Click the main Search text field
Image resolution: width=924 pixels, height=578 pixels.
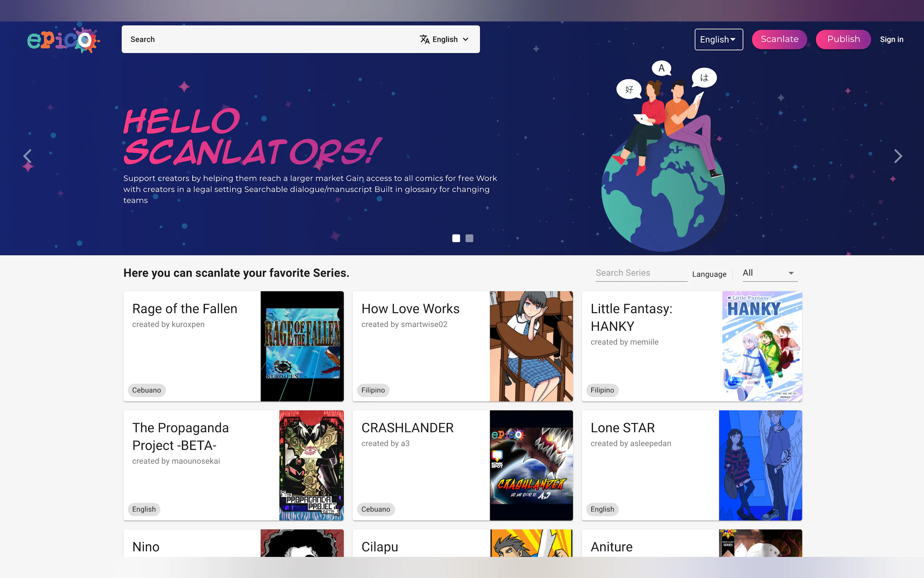(x=267, y=39)
